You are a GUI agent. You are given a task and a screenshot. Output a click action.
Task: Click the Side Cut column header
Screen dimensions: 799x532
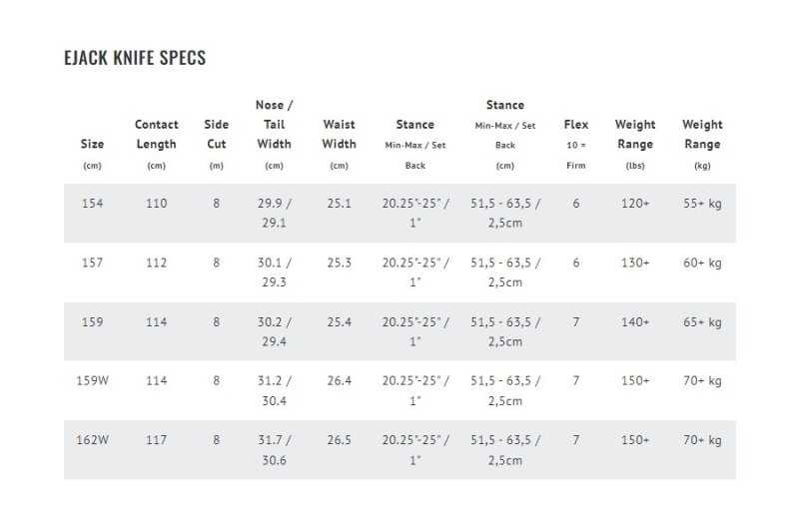217,135
